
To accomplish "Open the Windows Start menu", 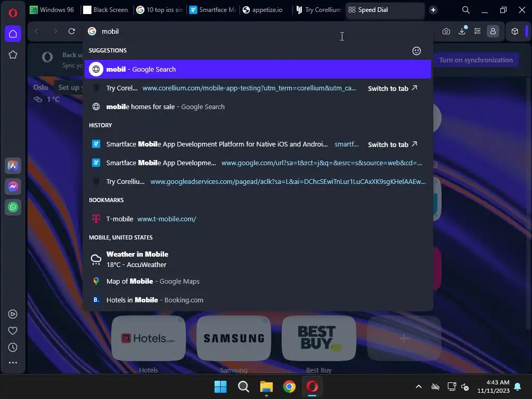I will point(220,387).
